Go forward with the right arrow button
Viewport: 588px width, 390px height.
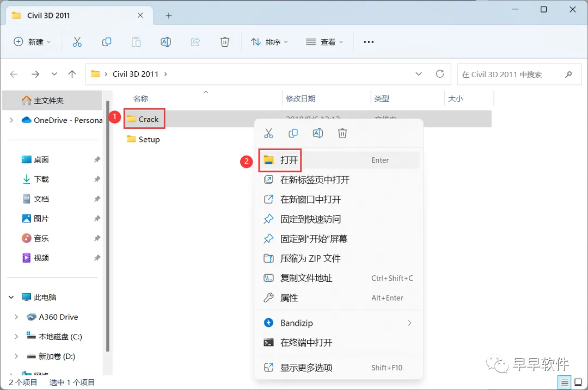click(x=35, y=74)
